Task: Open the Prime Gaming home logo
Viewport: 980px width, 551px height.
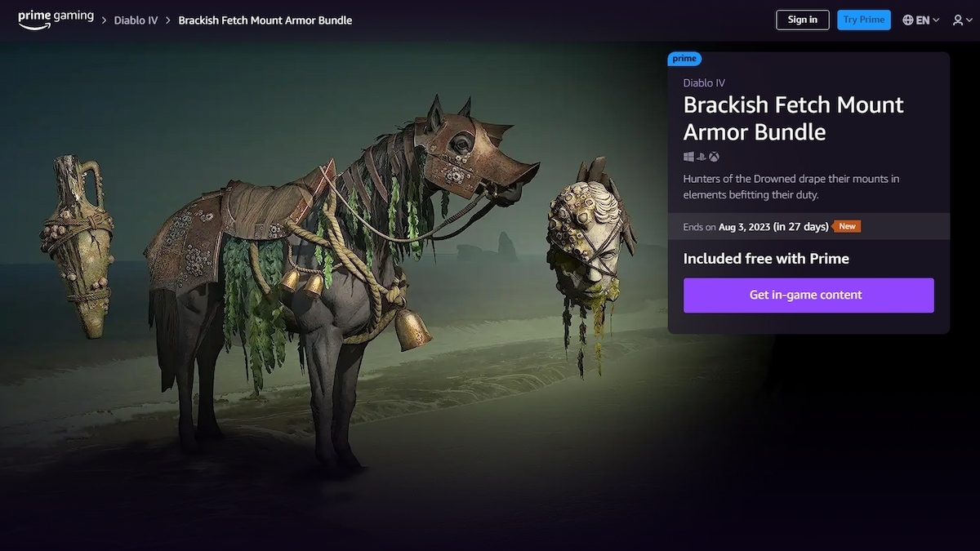Action: point(56,20)
